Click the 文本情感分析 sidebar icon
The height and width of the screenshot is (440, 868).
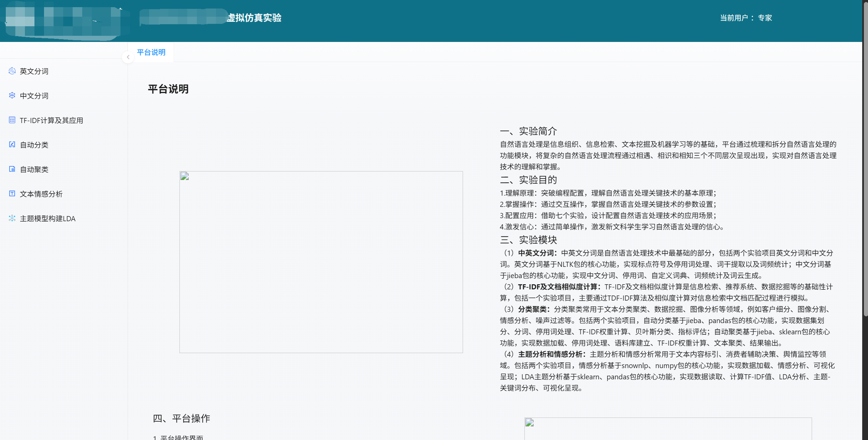click(12, 194)
